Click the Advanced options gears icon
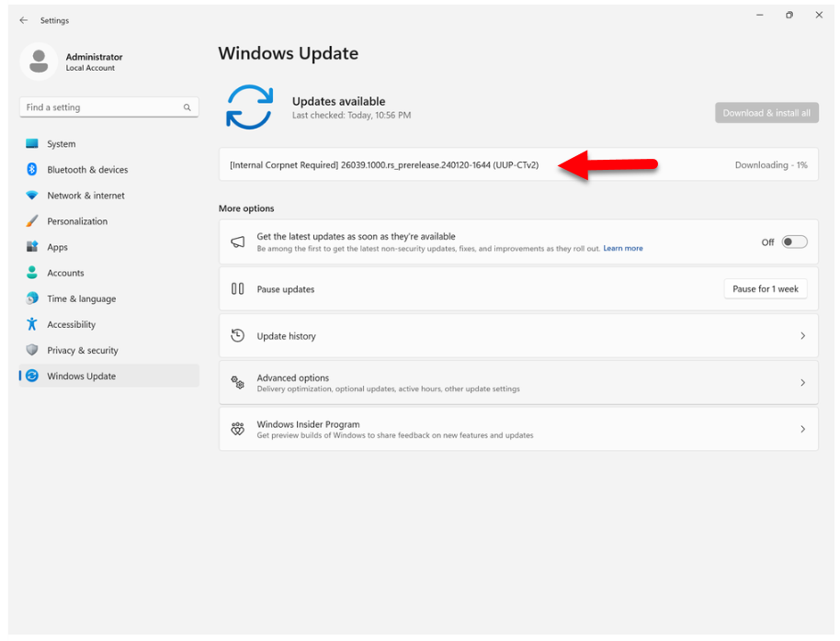This screenshot has width=840, height=641. click(x=238, y=382)
